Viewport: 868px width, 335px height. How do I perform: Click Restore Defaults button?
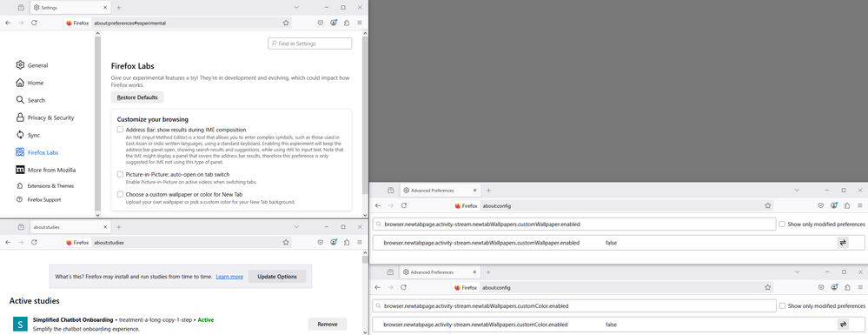[x=137, y=97]
